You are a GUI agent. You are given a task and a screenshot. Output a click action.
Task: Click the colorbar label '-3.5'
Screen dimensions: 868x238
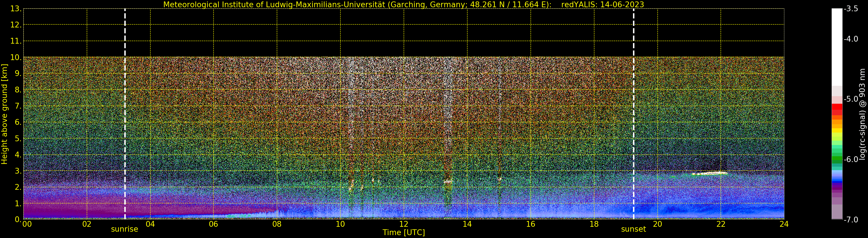click(x=851, y=9)
